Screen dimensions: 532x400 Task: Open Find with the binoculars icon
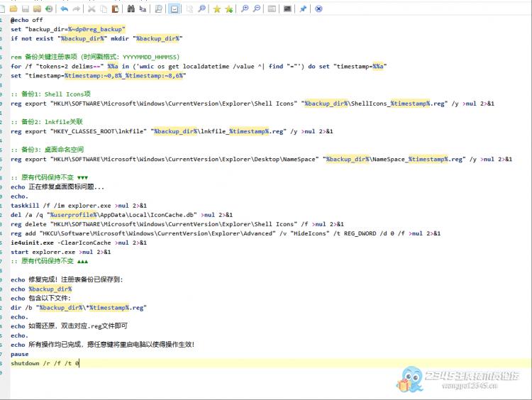tap(131, 9)
